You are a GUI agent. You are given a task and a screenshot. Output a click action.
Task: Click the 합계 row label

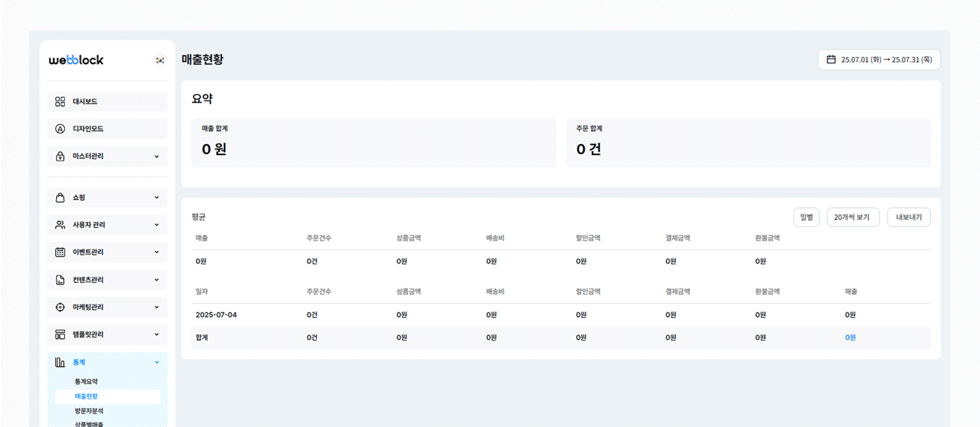202,338
